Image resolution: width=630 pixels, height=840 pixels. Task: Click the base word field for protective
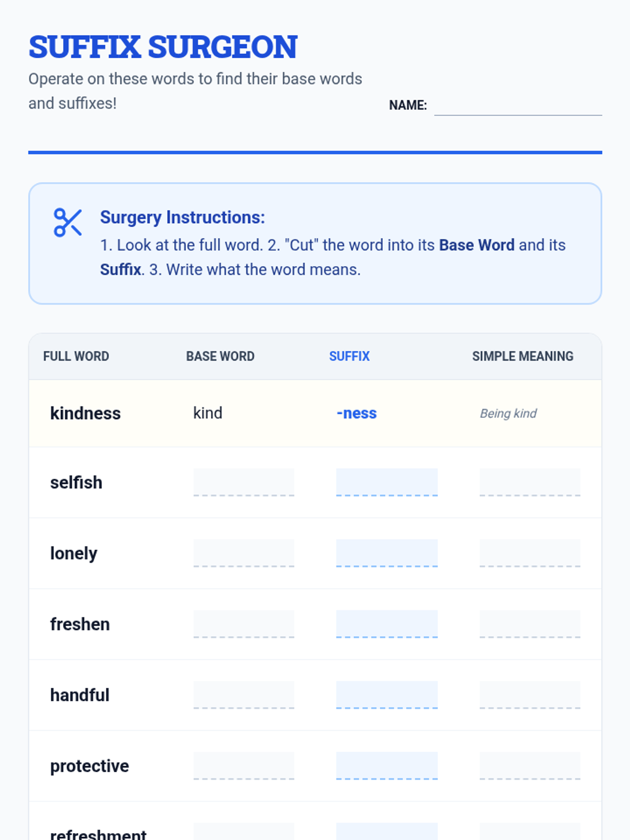244,766
